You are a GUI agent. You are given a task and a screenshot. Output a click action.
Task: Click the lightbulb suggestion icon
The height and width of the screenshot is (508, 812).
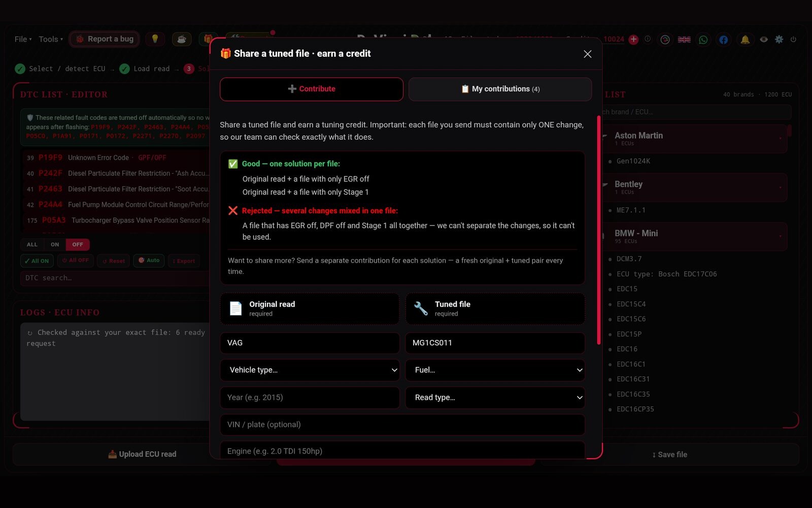click(x=155, y=39)
